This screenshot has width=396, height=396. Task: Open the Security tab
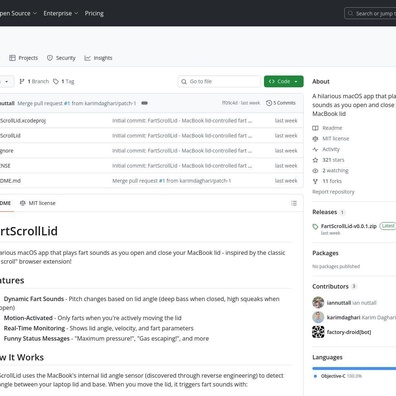click(x=61, y=58)
